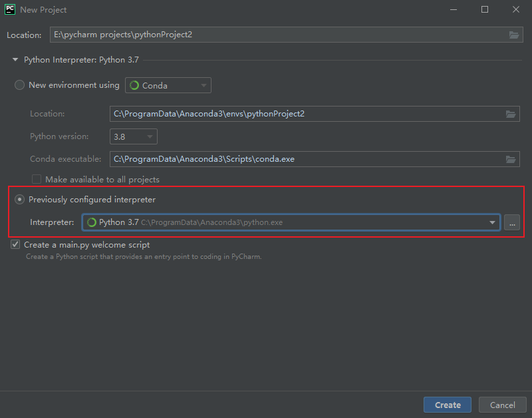Screen dimensions: 532x418
Task: Open the Python version 3.8 dropdown
Action: (x=134, y=136)
